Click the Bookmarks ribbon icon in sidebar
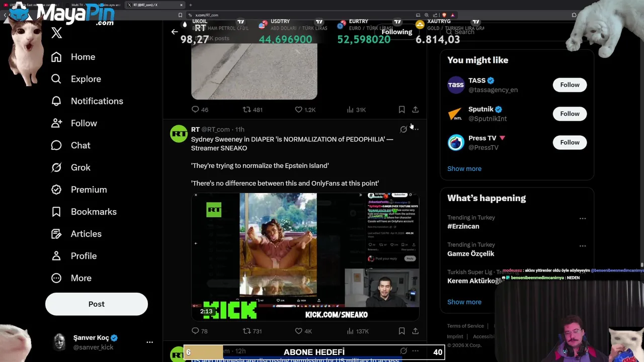Image resolution: width=644 pixels, height=362 pixels. [56, 212]
